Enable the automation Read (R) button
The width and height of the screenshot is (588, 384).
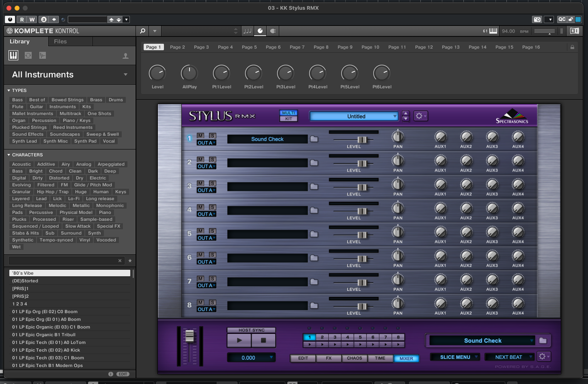click(x=22, y=19)
